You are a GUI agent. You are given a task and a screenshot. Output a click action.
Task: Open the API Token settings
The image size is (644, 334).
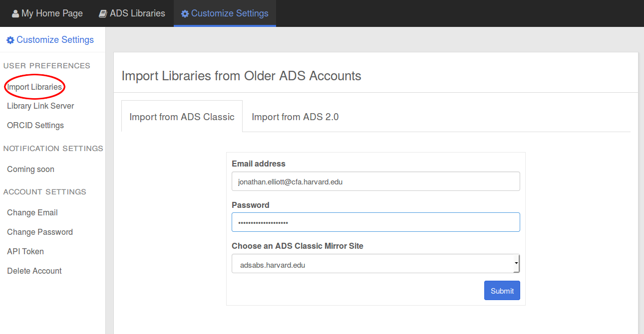25,252
